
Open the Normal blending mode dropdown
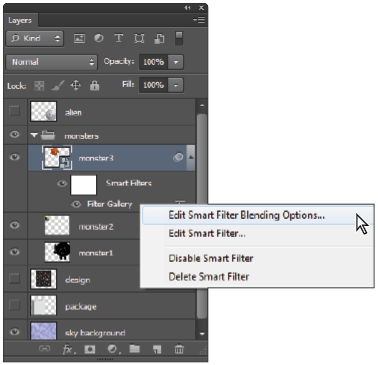pos(52,62)
